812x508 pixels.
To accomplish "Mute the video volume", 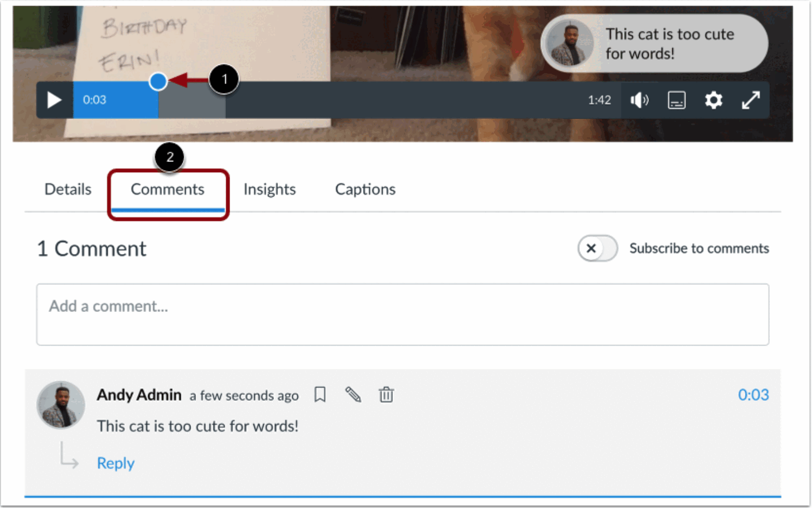I will (639, 100).
